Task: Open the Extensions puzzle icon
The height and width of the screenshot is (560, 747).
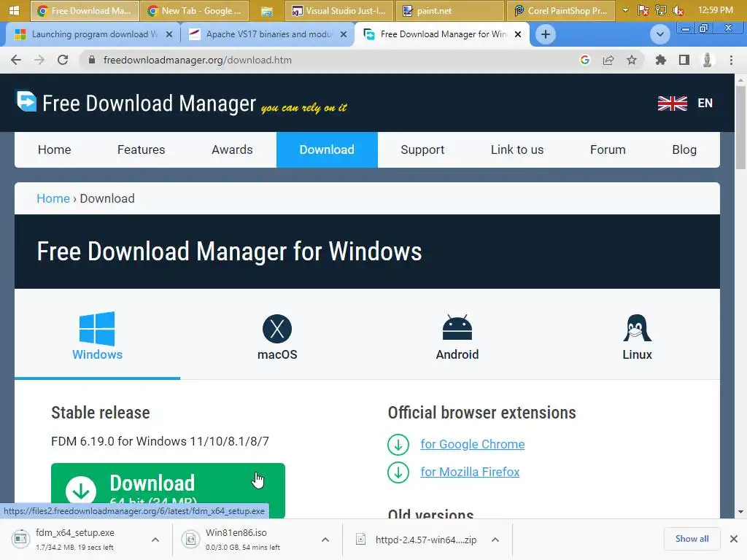Action: click(660, 60)
